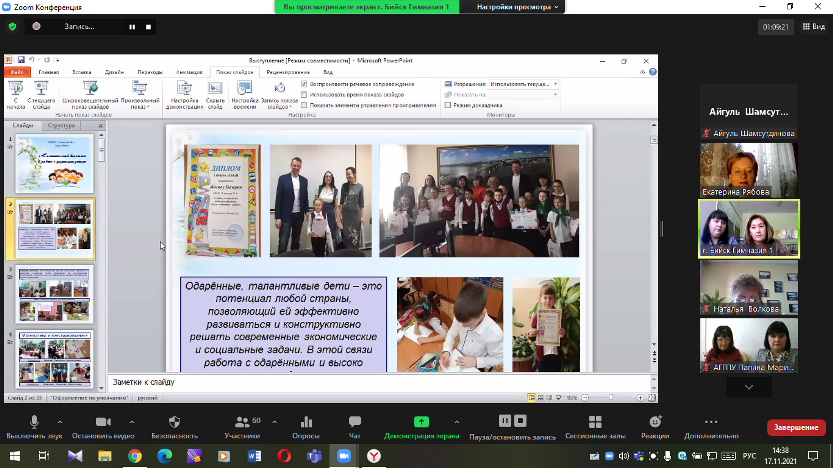Open the Reactions emoji icon

[655, 422]
